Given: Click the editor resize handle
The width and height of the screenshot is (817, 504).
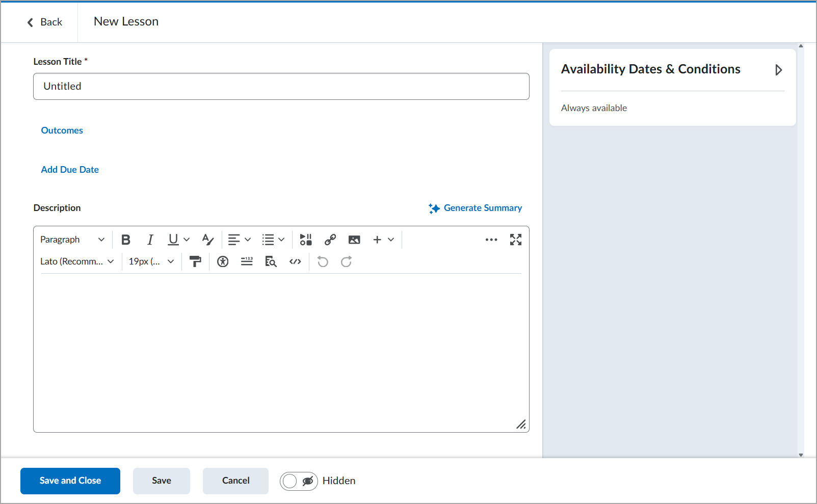Looking at the screenshot, I should tap(521, 425).
